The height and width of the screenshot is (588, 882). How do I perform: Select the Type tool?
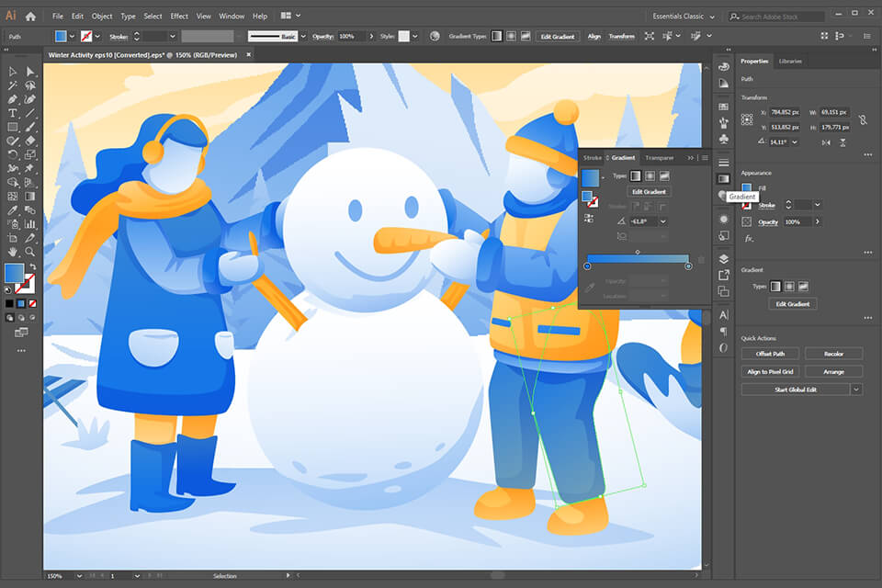tap(13, 113)
